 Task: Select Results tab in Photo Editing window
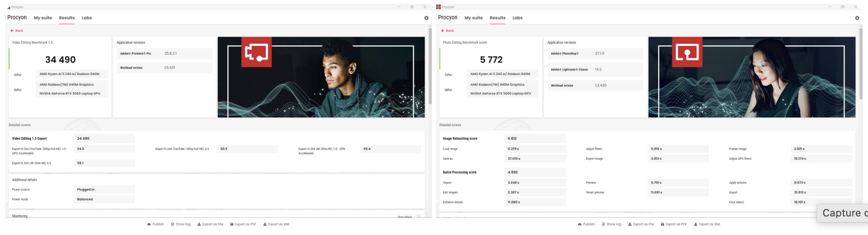(497, 18)
